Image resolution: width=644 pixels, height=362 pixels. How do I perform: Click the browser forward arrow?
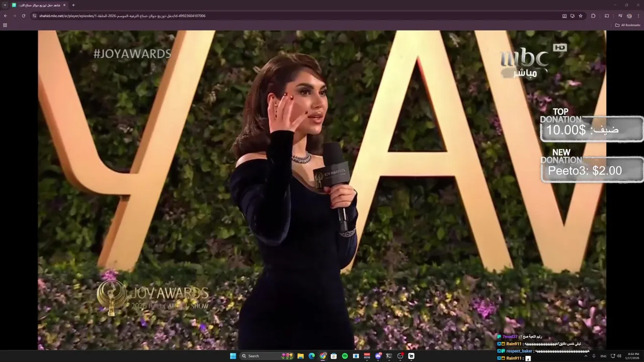(14, 16)
